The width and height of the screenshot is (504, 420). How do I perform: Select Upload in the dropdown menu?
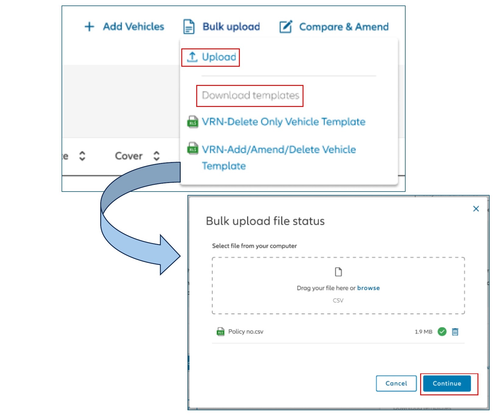219,57
